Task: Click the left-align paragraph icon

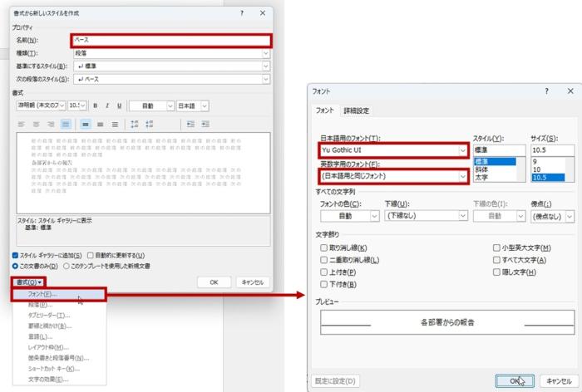Action: pos(22,124)
